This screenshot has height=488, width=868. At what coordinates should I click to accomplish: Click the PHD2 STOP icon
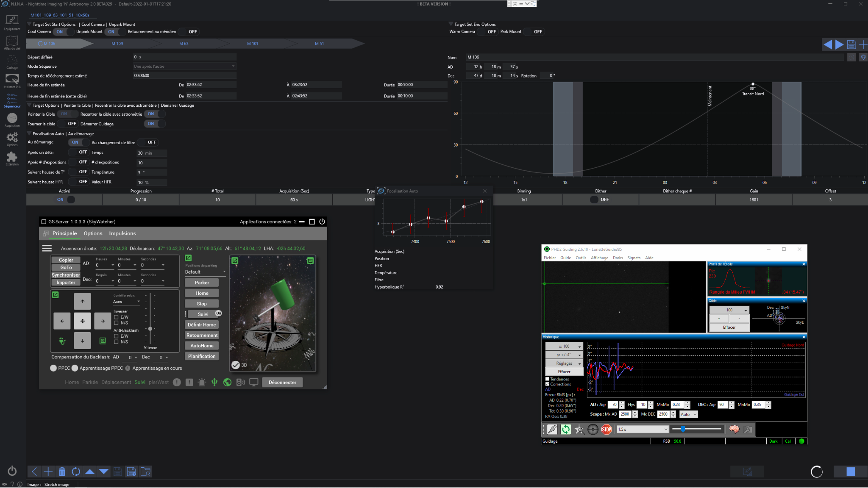(x=606, y=430)
